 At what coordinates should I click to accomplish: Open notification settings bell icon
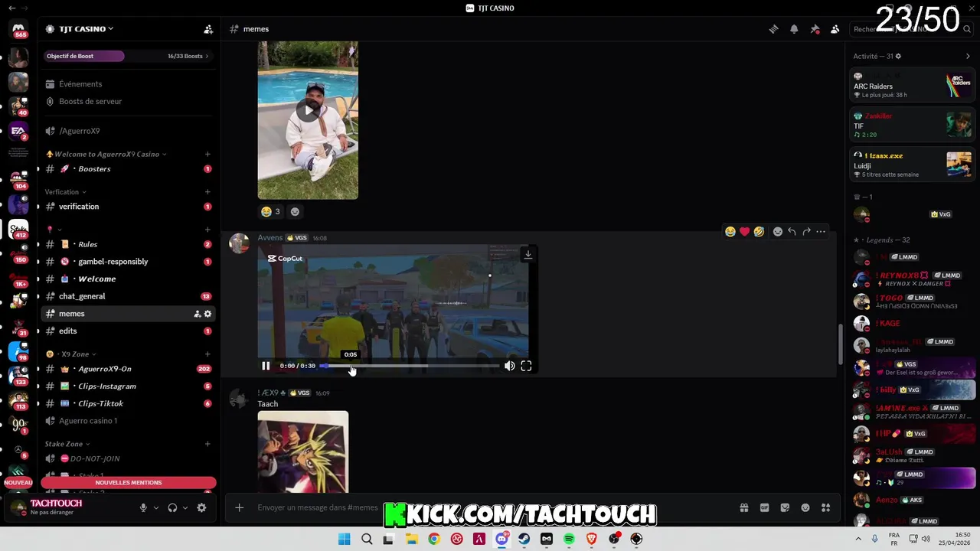[794, 29]
